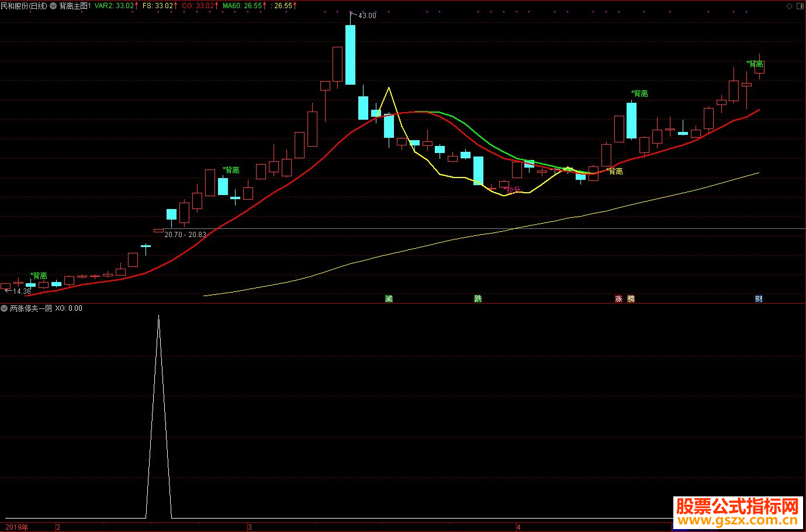The width and height of the screenshot is (806, 532).
Task: Click the 跌 event marker icon
Action: pyautogui.click(x=478, y=298)
